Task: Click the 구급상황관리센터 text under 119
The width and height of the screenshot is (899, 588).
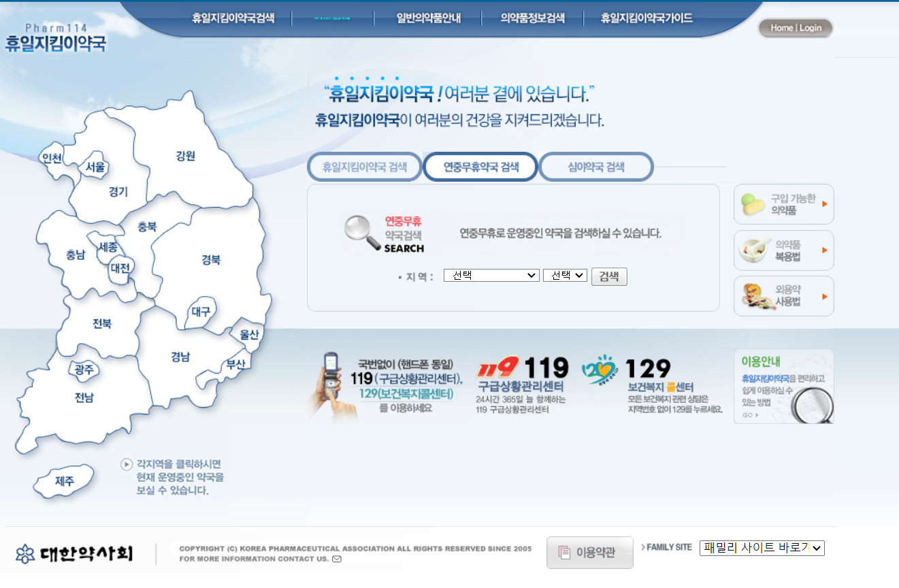Action: (521, 387)
